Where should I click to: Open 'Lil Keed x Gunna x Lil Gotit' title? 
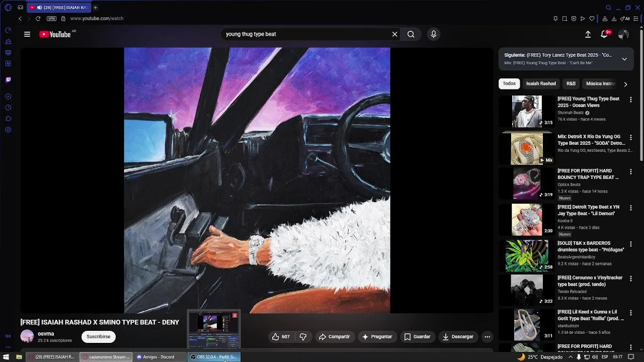pyautogui.click(x=591, y=315)
